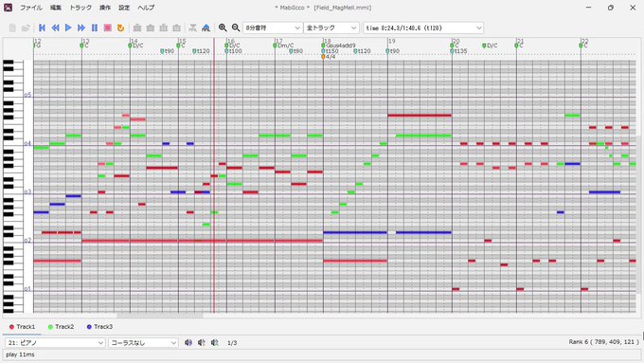Open the 編集 menu
The width and height of the screenshot is (644, 363).
tap(56, 8)
